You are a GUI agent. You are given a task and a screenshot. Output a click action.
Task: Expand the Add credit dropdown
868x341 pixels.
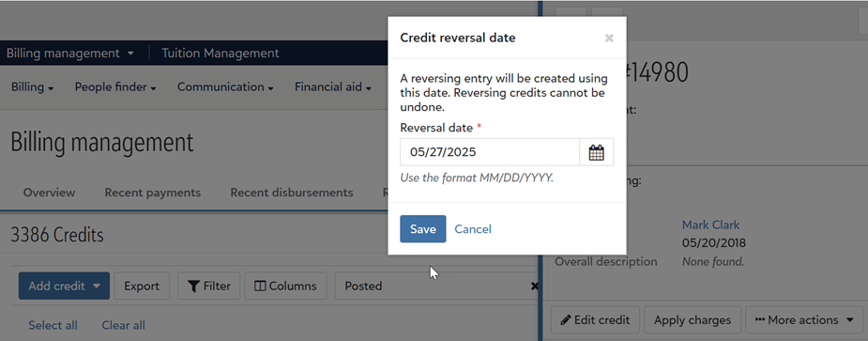pos(64,287)
